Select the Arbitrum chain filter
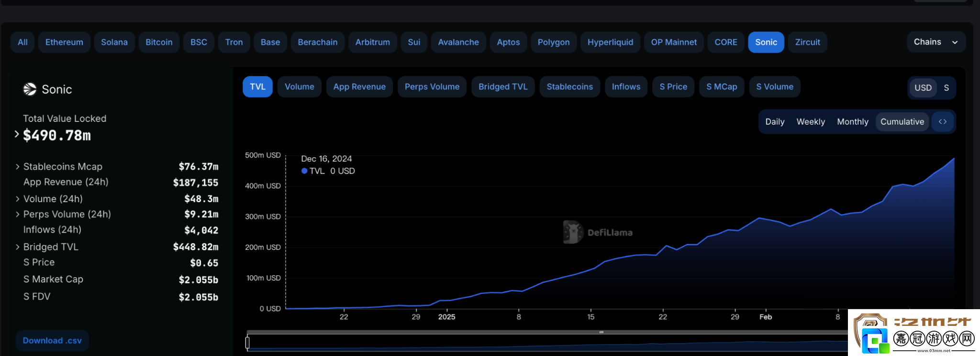Screen dimensions: 980x356 pyautogui.click(x=373, y=43)
